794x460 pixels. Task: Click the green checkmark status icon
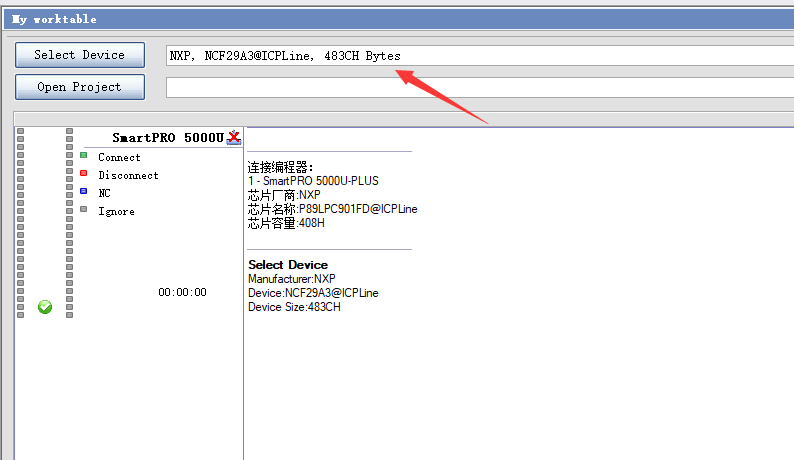(x=45, y=306)
